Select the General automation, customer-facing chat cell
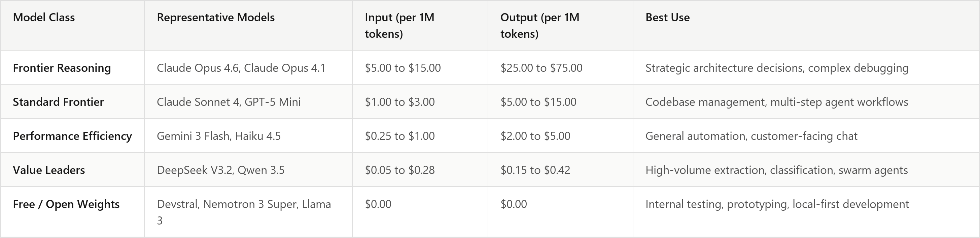 pyautogui.click(x=751, y=136)
